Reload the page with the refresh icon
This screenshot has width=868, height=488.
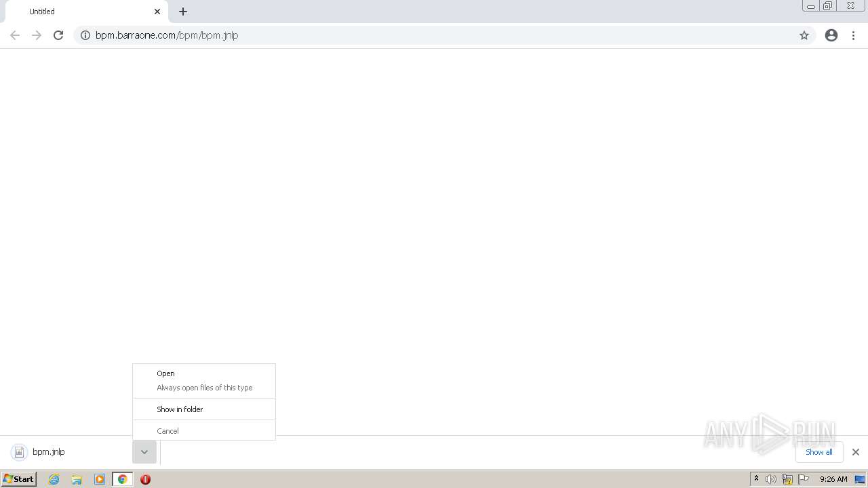coord(58,35)
